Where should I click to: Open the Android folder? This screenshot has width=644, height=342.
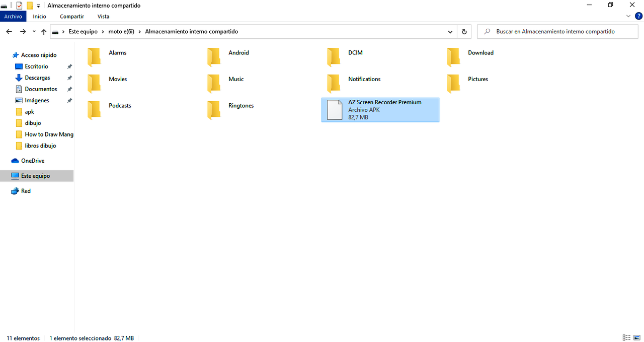227,56
